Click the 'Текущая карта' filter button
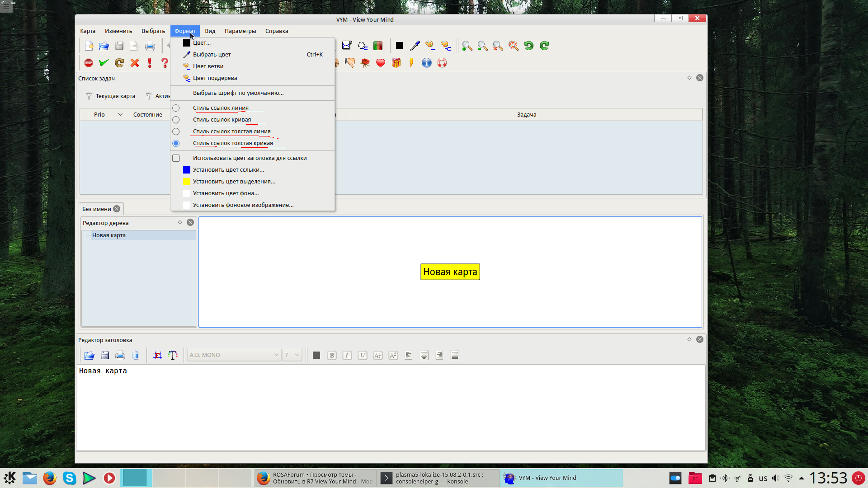This screenshot has height=488, width=868. pyautogui.click(x=111, y=96)
